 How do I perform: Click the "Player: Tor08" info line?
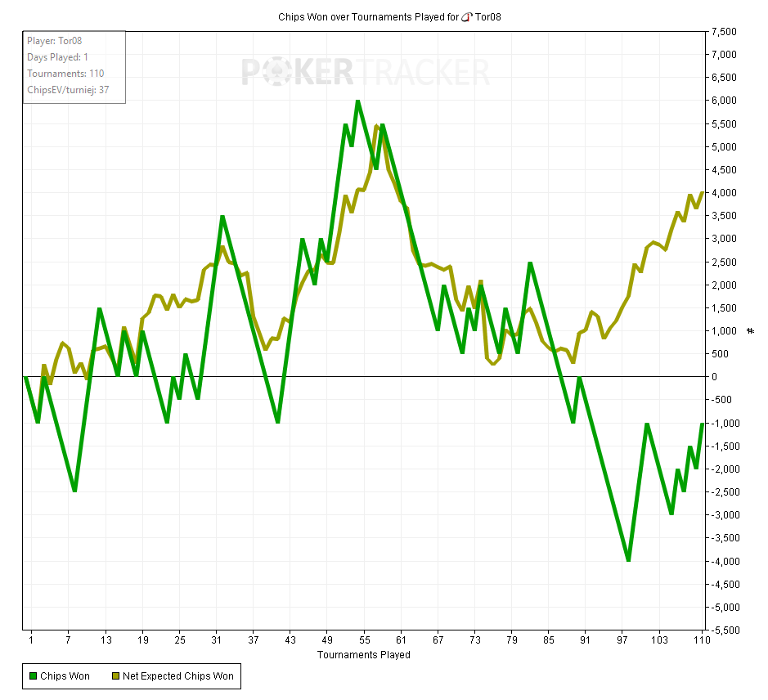(54, 41)
